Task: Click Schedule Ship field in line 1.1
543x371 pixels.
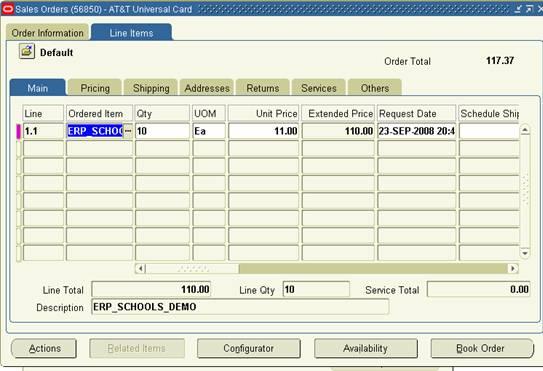Action: click(489, 131)
